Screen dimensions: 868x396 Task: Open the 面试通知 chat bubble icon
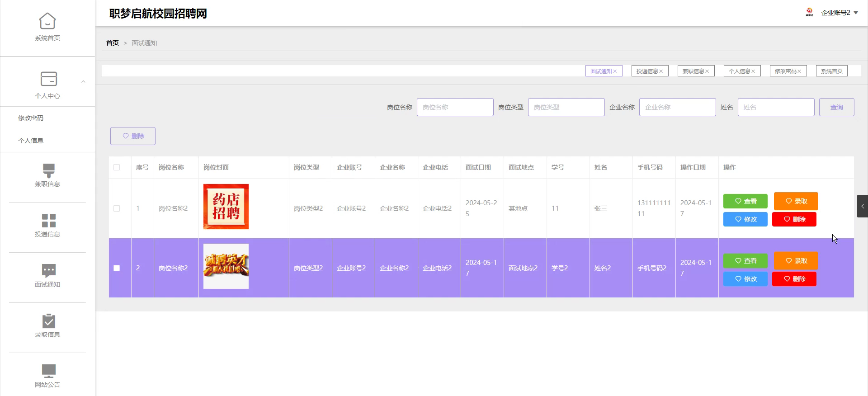pyautogui.click(x=48, y=271)
